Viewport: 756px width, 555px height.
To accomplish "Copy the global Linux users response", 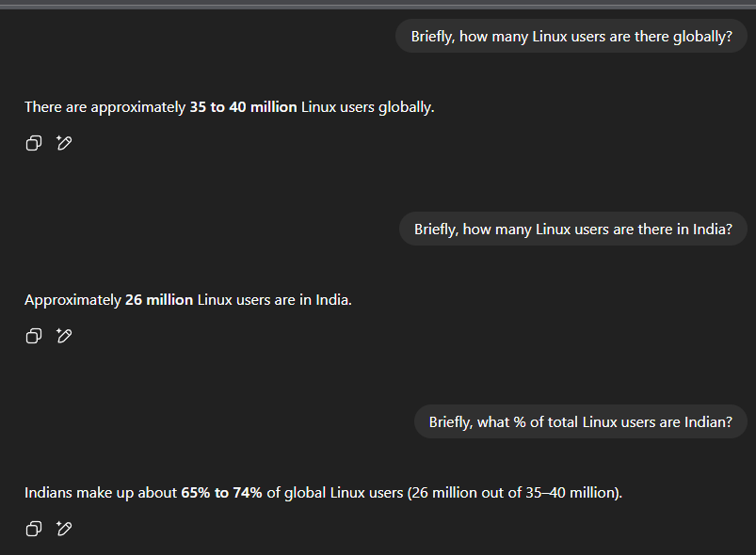I will pos(33,143).
